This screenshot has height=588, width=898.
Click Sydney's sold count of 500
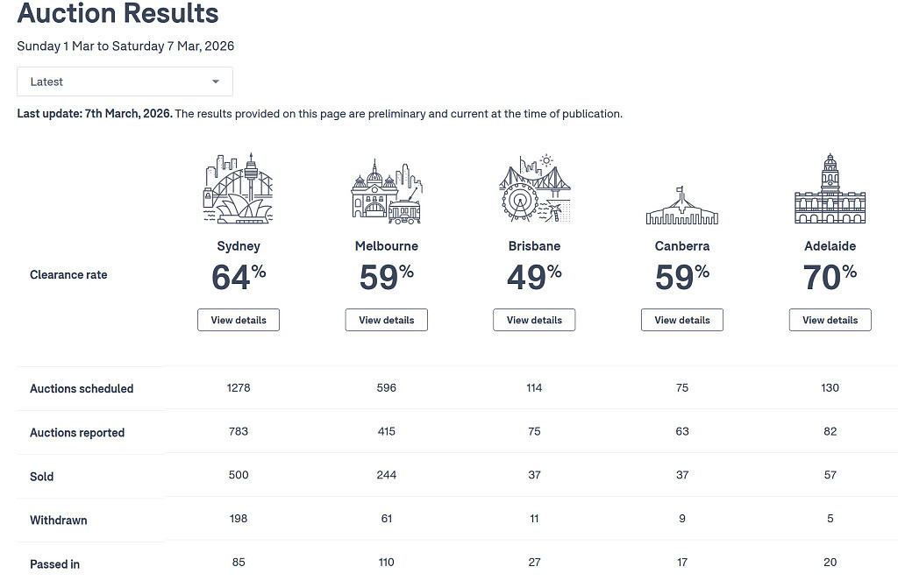[239, 475]
